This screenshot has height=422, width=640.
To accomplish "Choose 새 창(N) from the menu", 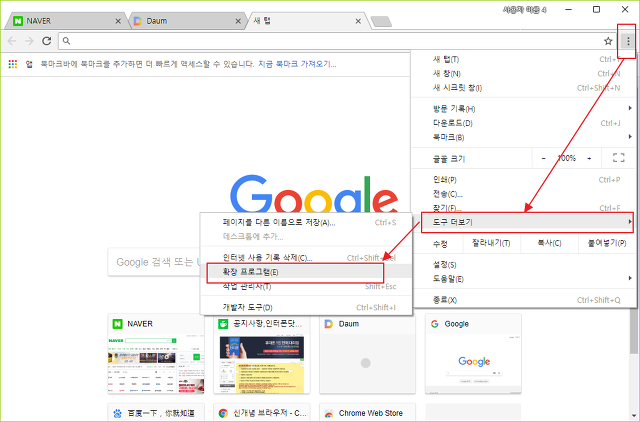I will click(524, 74).
